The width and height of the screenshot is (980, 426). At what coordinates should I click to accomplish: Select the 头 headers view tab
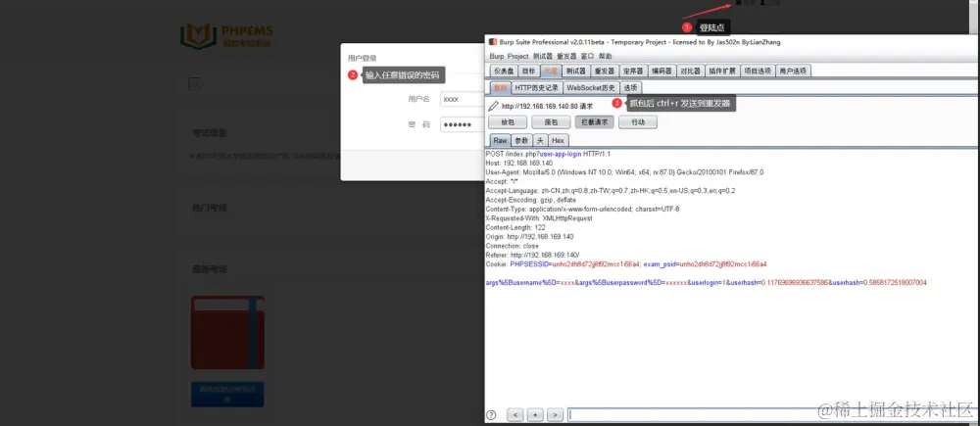tap(540, 141)
